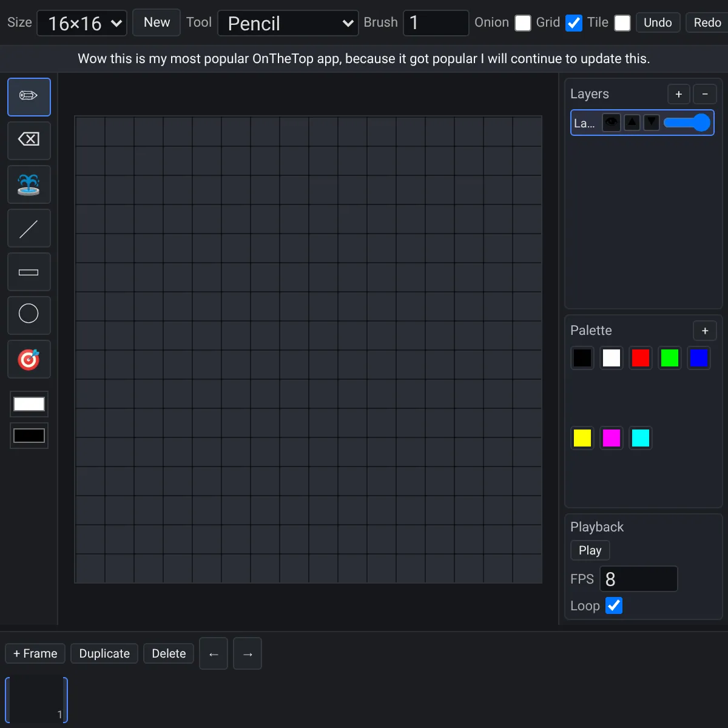Screen dimensions: 728x728
Task: Select frame 1 thumbnail
Action: 36,700
